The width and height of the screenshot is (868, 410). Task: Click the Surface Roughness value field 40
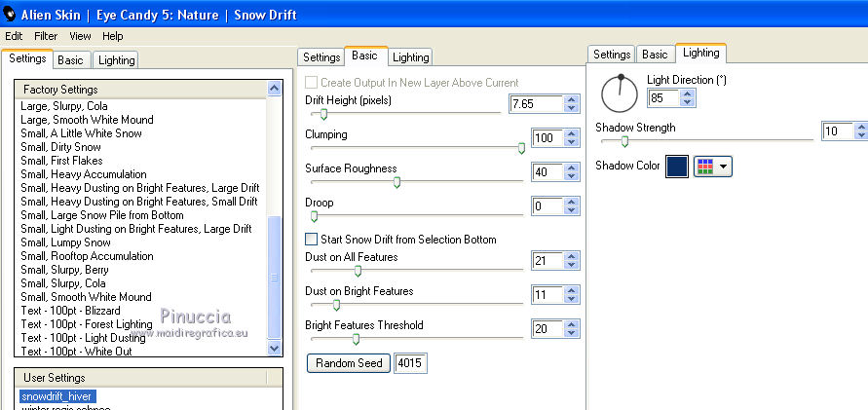pos(547,172)
